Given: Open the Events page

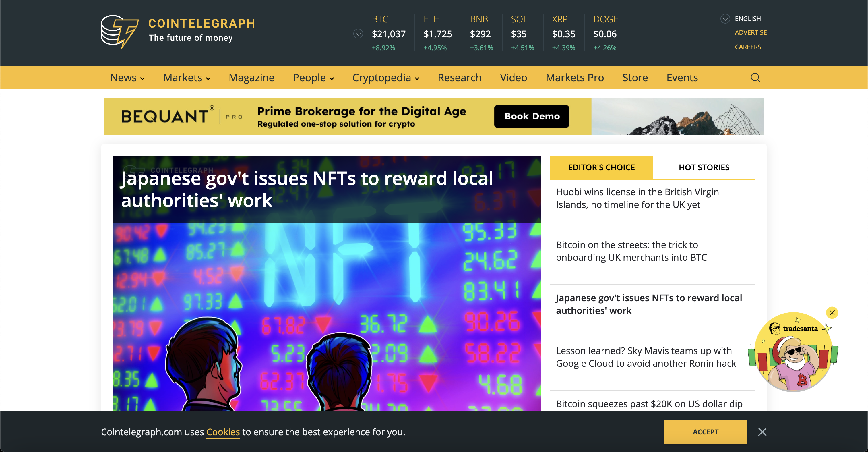Looking at the screenshot, I should click(682, 78).
